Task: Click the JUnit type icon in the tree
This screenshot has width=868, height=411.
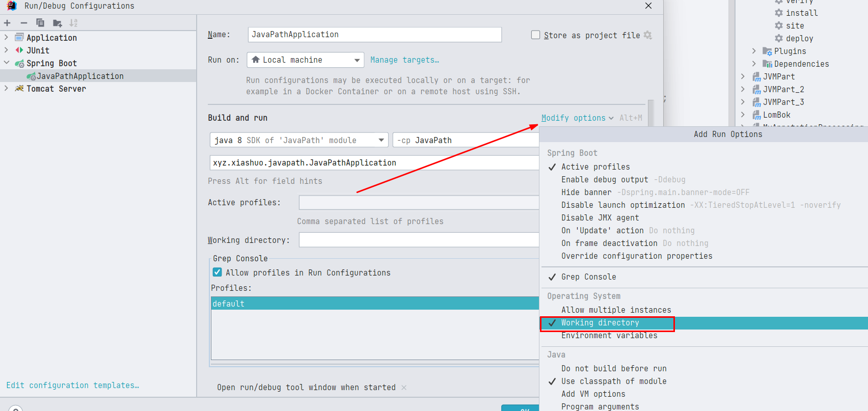Action: click(19, 50)
